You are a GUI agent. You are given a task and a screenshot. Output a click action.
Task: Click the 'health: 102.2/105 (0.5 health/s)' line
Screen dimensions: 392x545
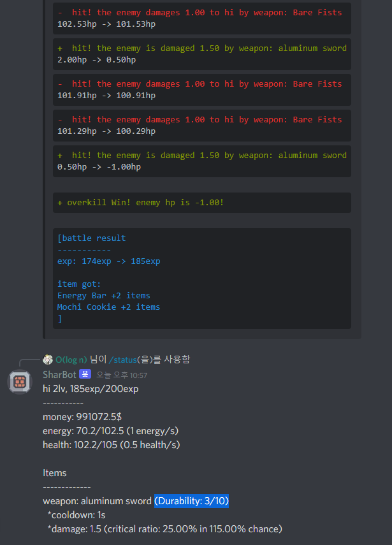pyautogui.click(x=111, y=444)
